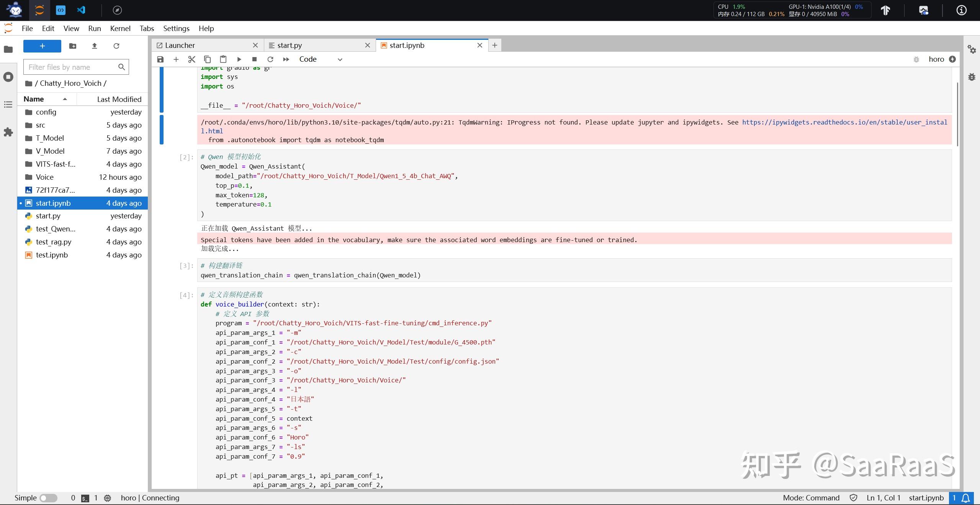Open the Kernel menu
This screenshot has height=505, width=980.
coord(120,28)
